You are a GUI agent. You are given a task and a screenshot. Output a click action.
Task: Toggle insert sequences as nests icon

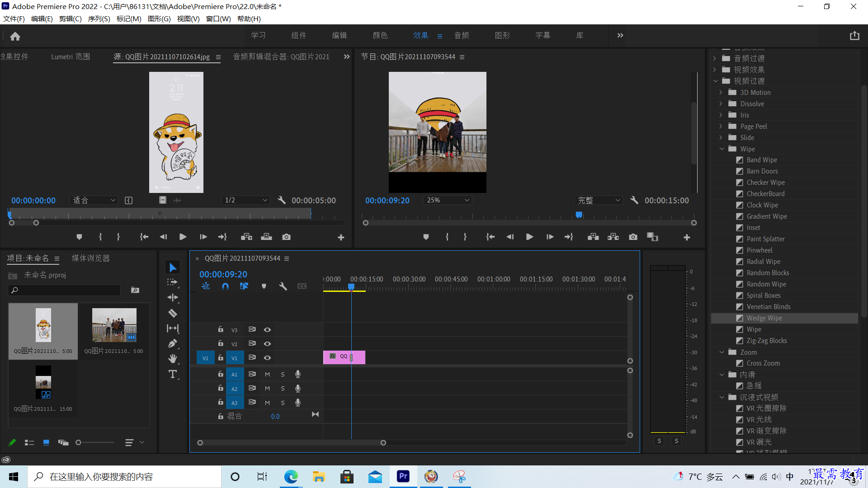[206, 286]
